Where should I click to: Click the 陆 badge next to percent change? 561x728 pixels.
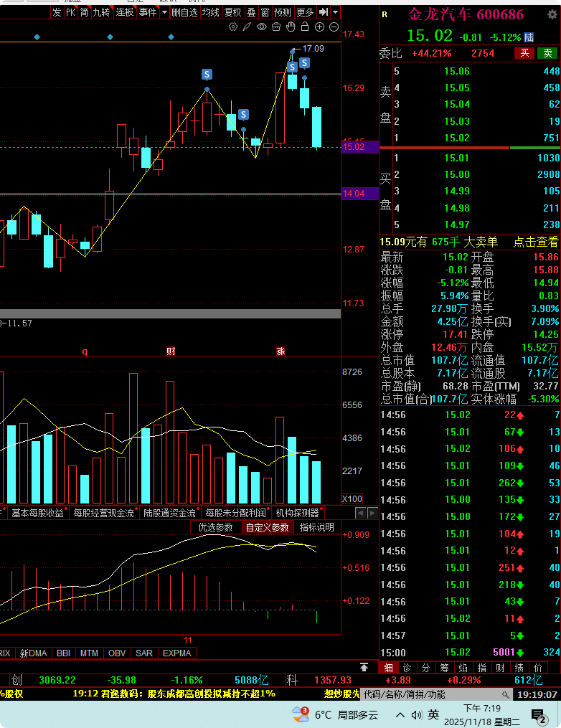[x=529, y=37]
